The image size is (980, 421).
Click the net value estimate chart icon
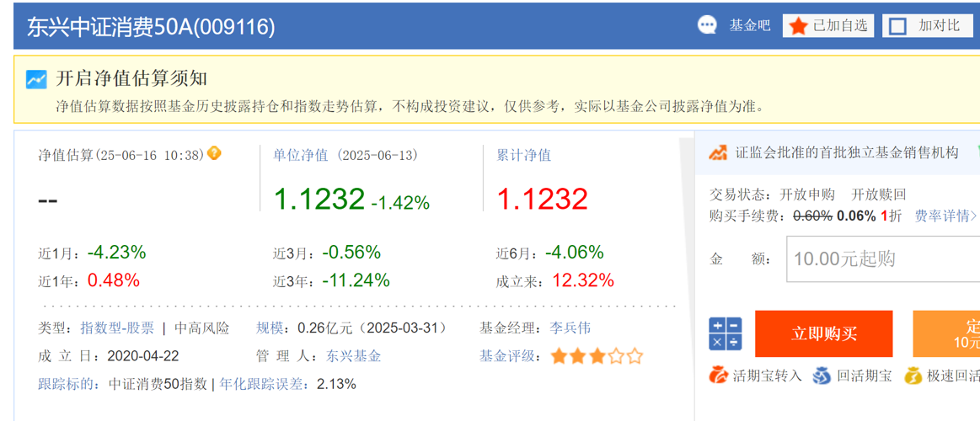(x=35, y=79)
